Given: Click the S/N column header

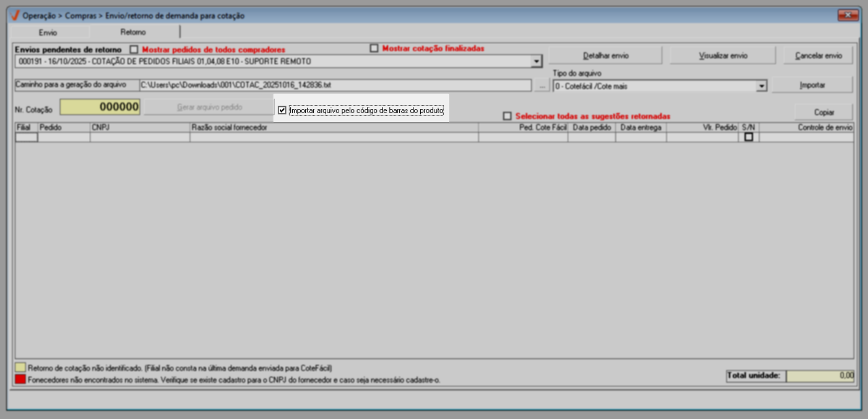Looking at the screenshot, I should (x=749, y=127).
